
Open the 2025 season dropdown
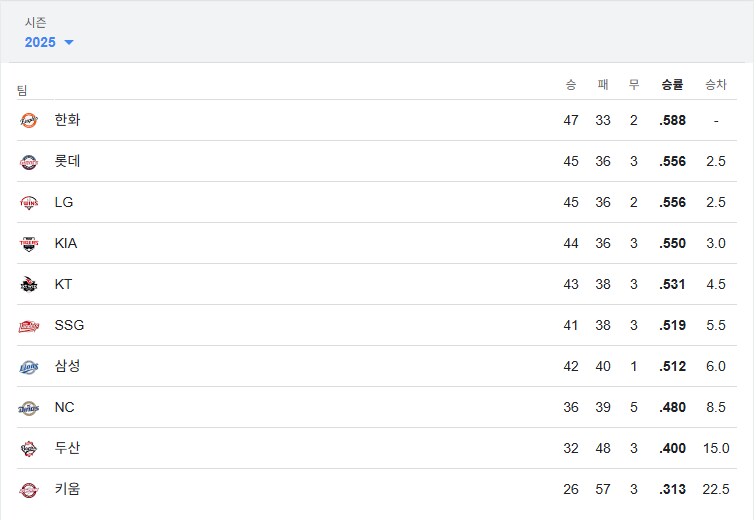[x=49, y=42]
